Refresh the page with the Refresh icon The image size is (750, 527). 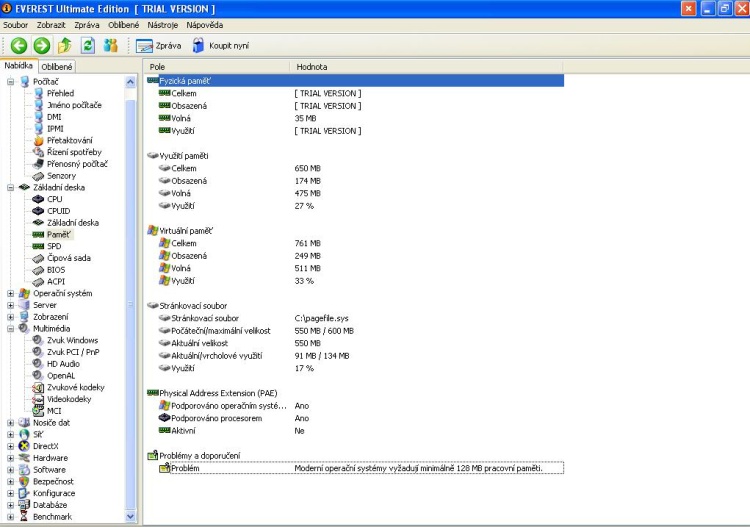(88, 46)
